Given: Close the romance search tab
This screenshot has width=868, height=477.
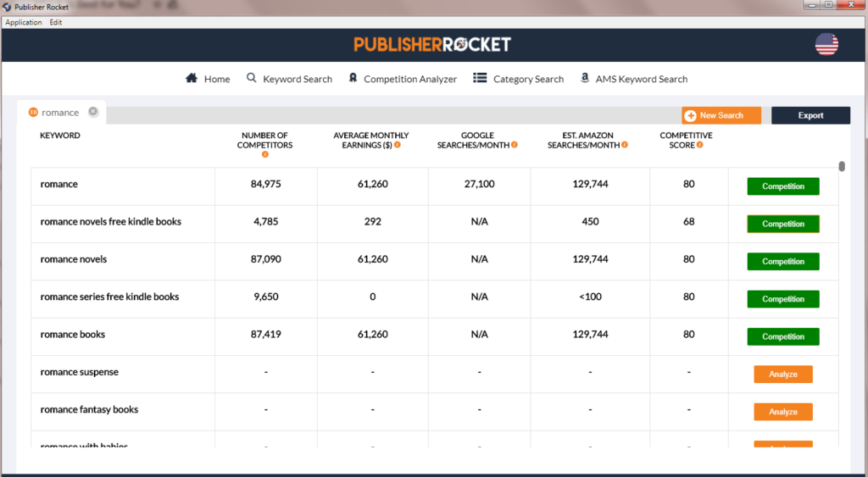Looking at the screenshot, I should (x=93, y=111).
